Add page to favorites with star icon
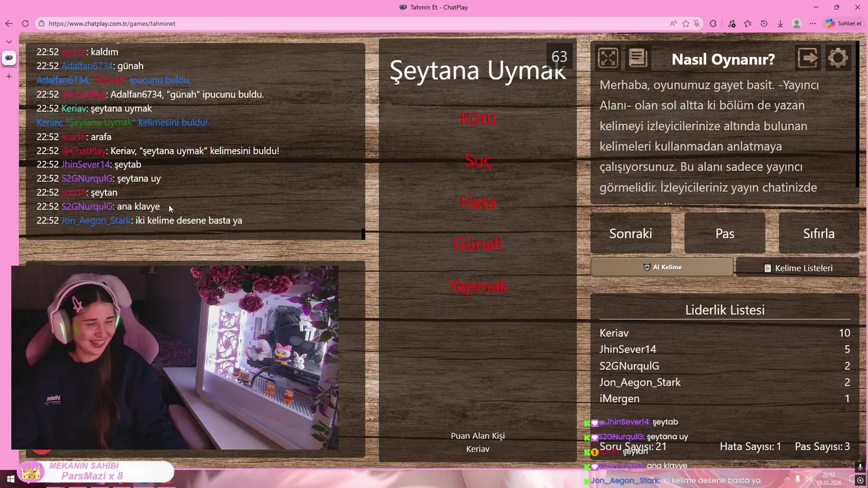Screen dimensions: 868x488 (x=686, y=23)
